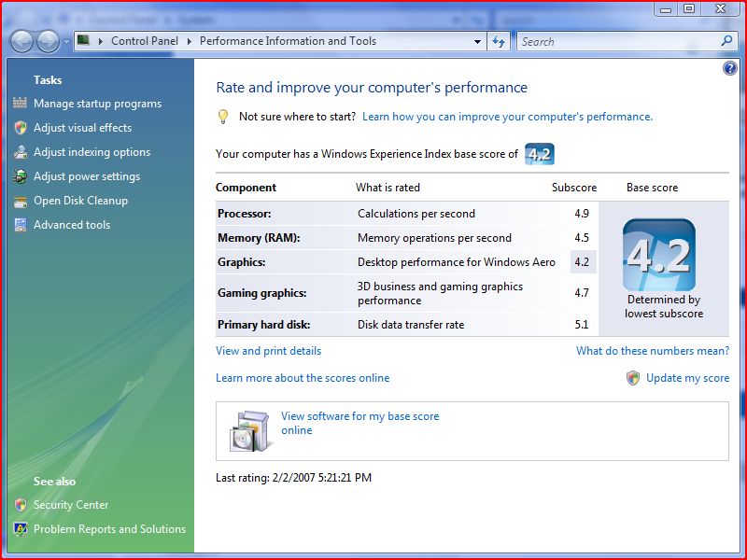The image size is (747, 560).
Task: Click the 4.7 Gaming graphics subscore
Action: [x=582, y=293]
